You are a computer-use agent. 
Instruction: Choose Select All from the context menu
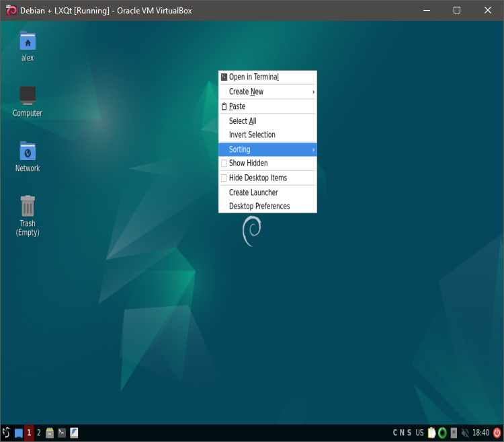(x=267, y=121)
